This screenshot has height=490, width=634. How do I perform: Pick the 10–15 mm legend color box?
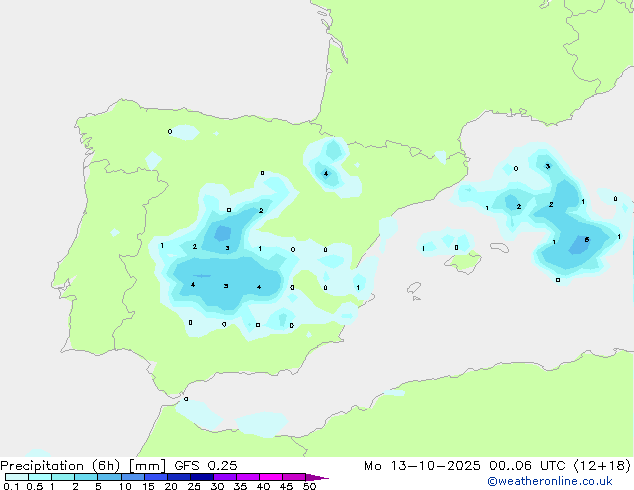point(133,477)
